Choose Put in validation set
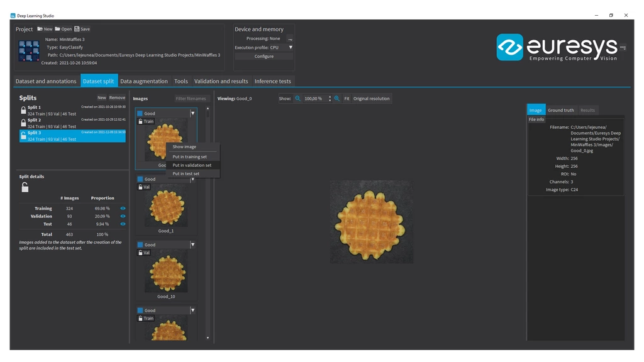The height and width of the screenshot is (362, 644). tap(192, 165)
